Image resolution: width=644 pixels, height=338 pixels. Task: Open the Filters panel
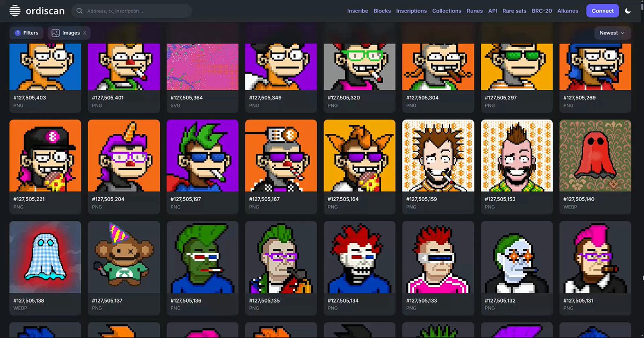[27, 33]
